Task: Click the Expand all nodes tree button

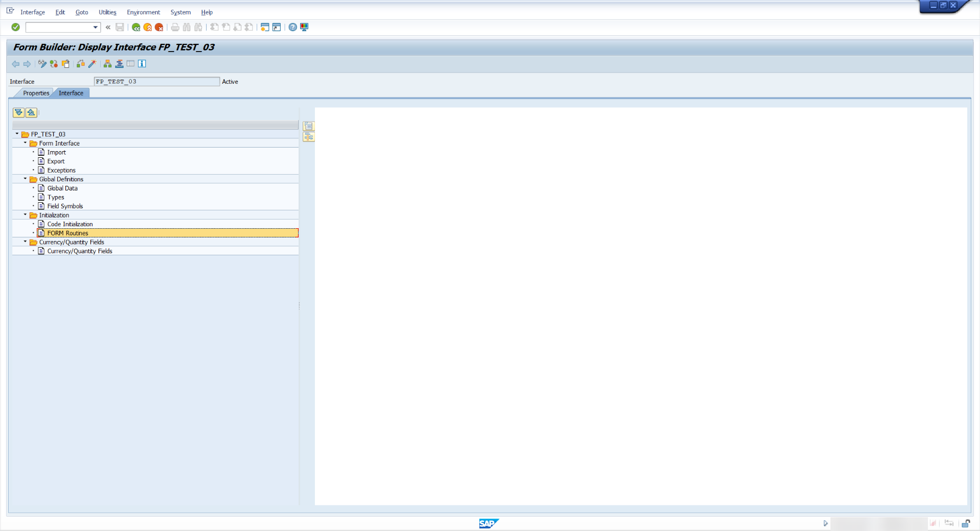Action: (x=19, y=112)
